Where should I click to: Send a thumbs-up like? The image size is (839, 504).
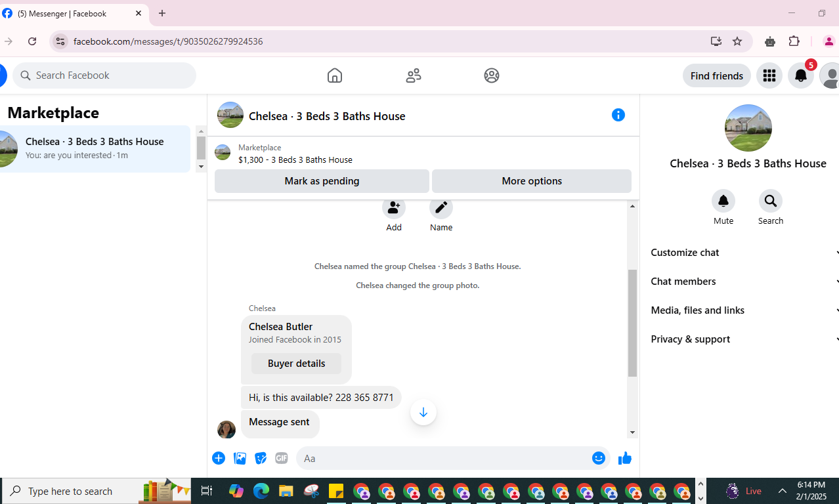624,458
